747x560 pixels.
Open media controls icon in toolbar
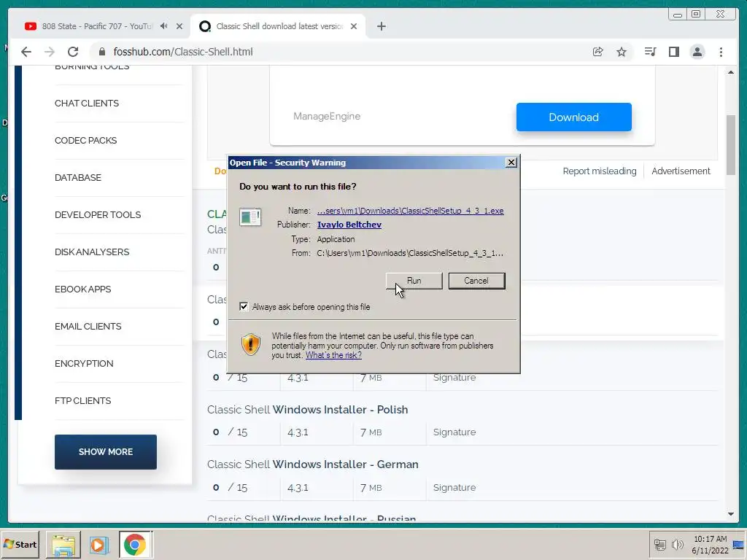coord(650,52)
